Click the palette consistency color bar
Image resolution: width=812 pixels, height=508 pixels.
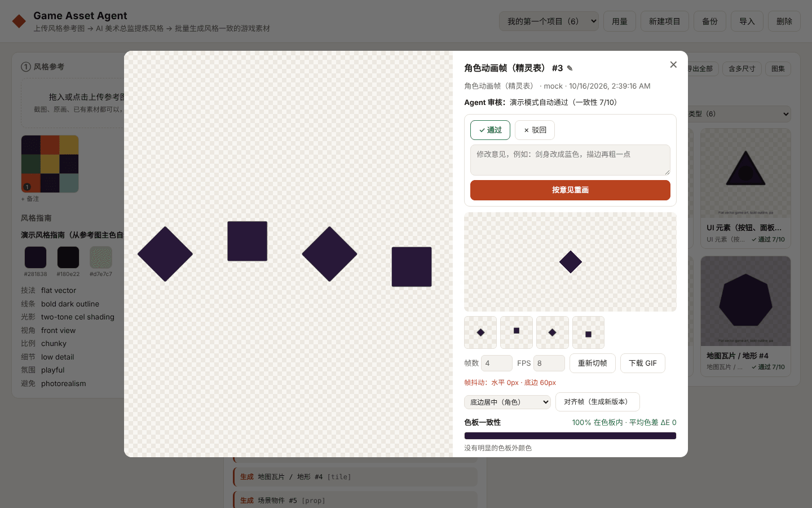pyautogui.click(x=570, y=436)
